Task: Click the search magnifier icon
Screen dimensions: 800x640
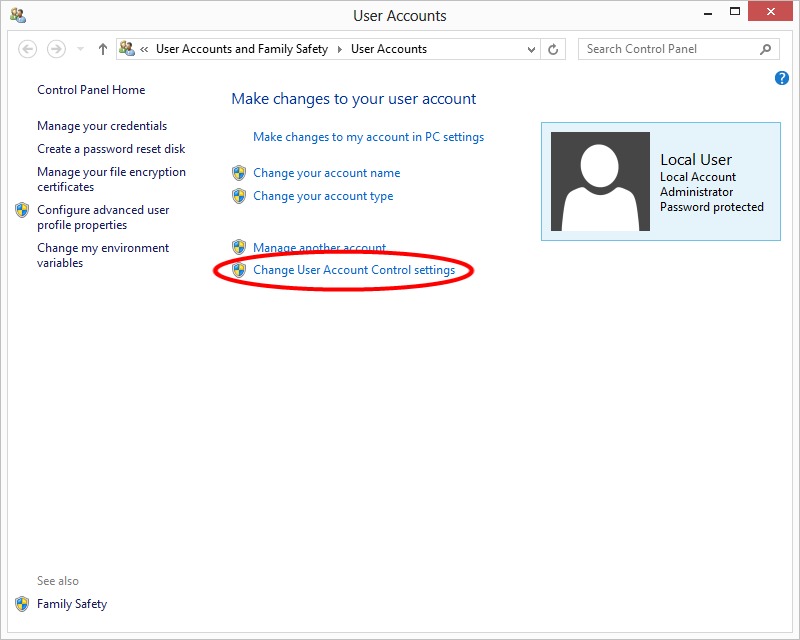Action: coord(765,49)
